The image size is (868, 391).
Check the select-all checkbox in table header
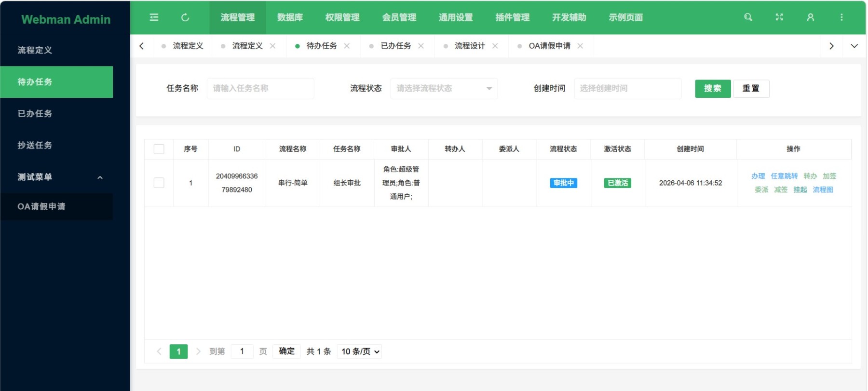click(x=159, y=149)
